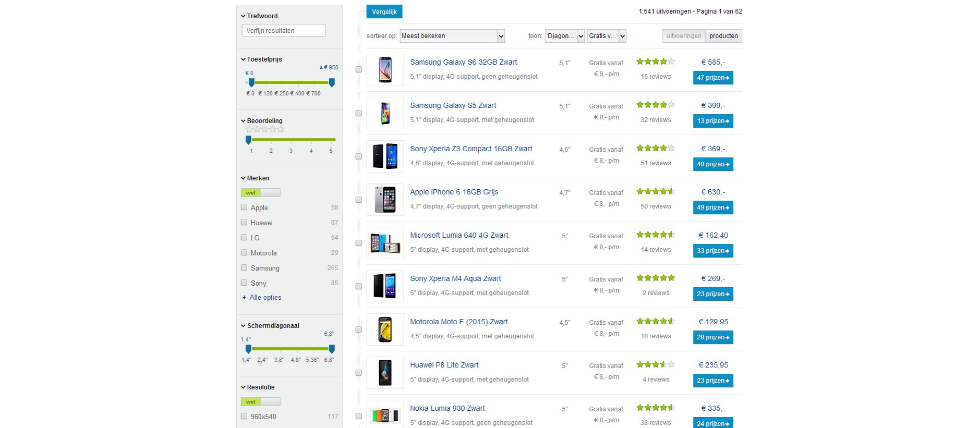Viewport: 980px width, 428px height.
Task: Tick the Motorola brand checkbox
Action: point(244,252)
